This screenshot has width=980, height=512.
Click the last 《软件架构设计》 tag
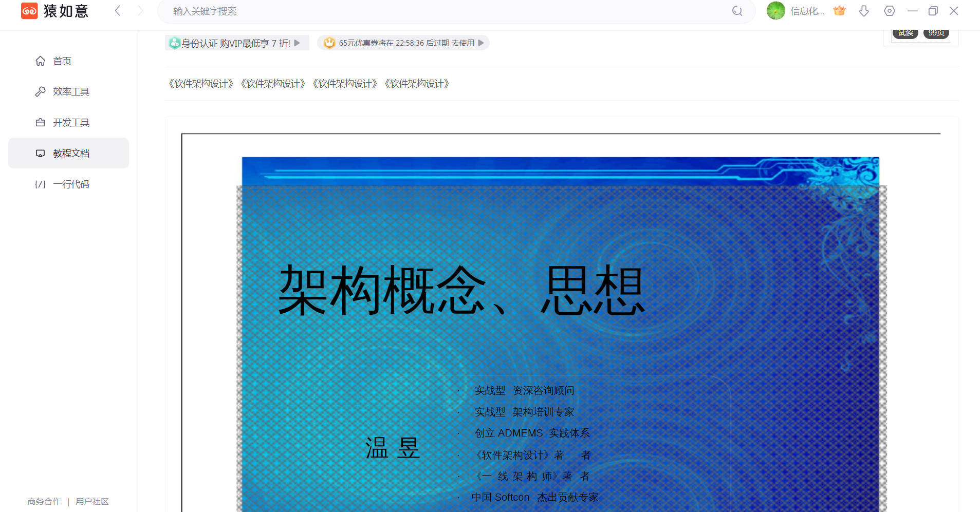tap(417, 84)
